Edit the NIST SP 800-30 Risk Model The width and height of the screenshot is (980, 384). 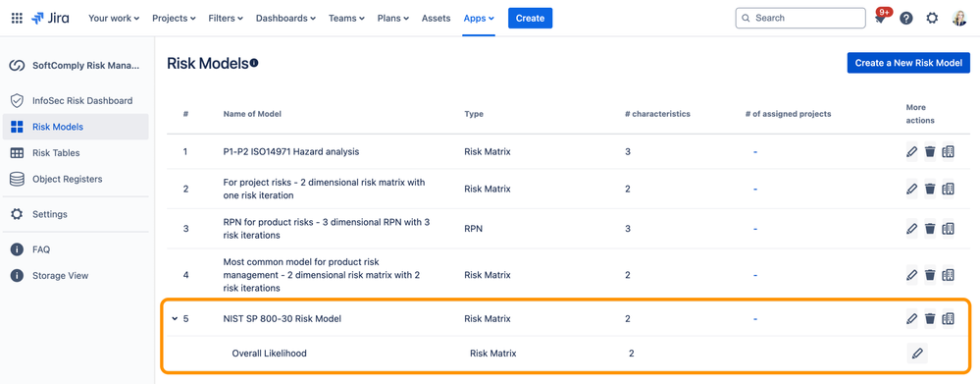tap(912, 319)
